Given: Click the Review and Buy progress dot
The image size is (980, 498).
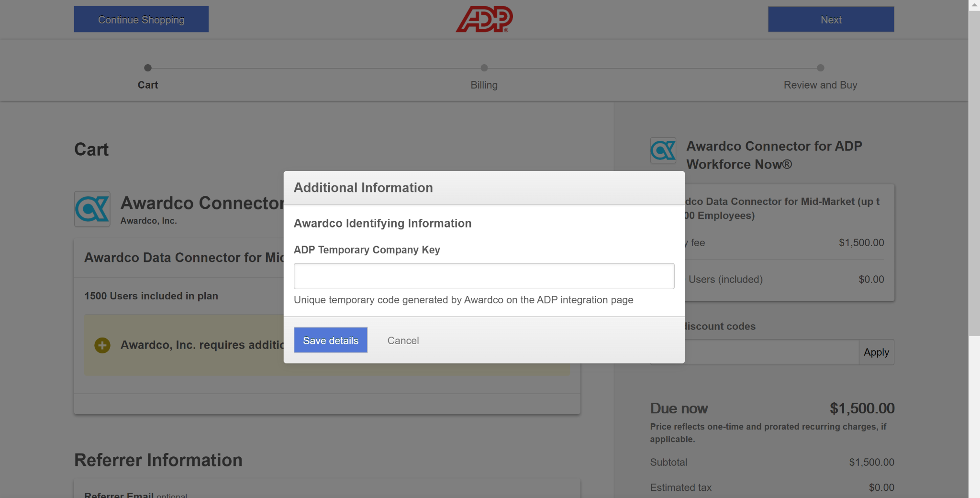Looking at the screenshot, I should point(821,68).
